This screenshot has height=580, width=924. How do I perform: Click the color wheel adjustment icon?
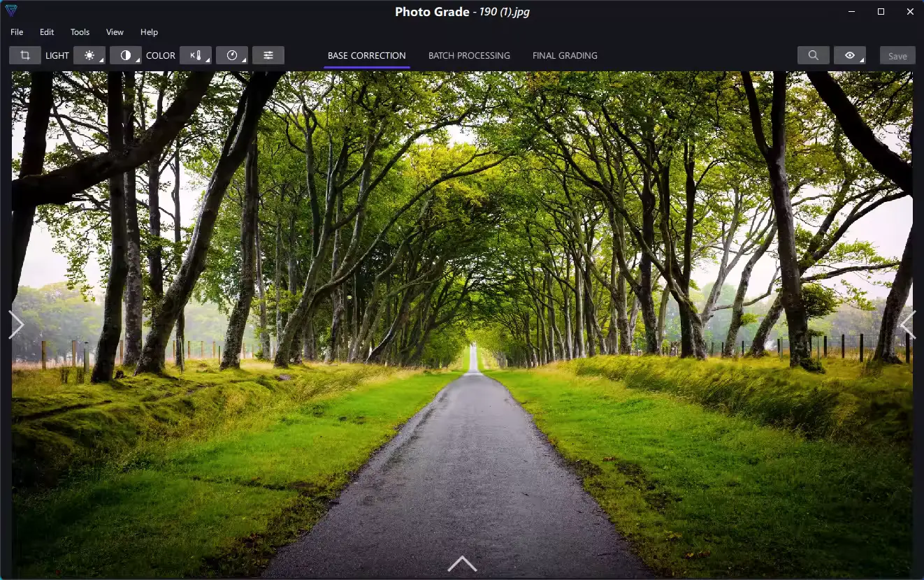231,55
